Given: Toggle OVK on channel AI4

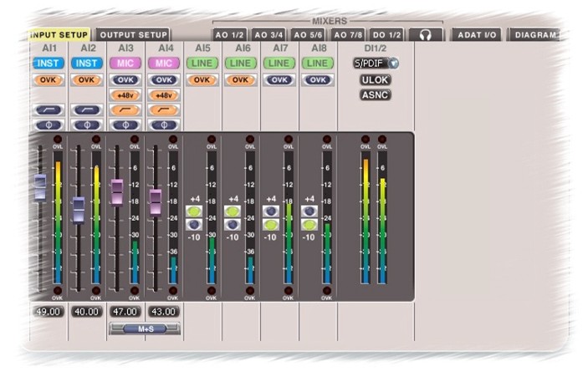Looking at the screenshot, I should (164, 79).
